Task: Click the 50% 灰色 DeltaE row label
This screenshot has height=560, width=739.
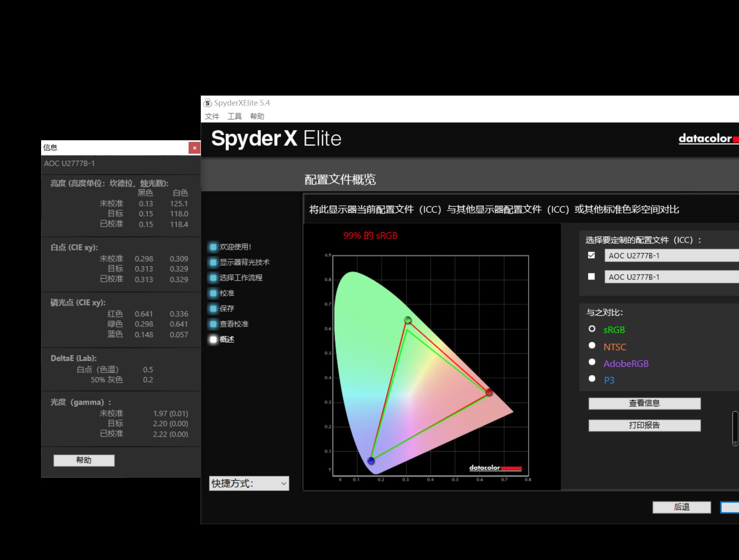Action: (x=107, y=380)
